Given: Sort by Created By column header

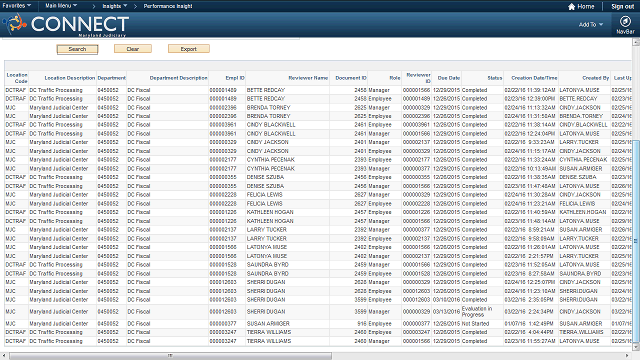Looking at the screenshot, I should point(596,78).
